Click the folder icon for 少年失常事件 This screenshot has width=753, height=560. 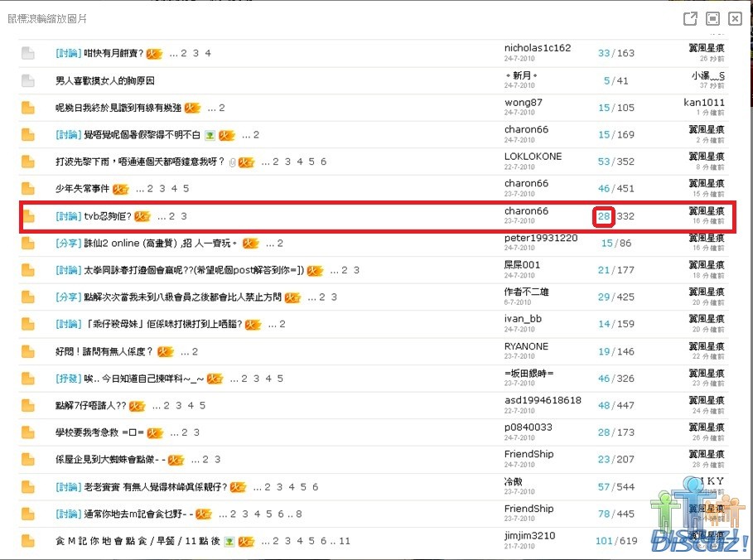(x=28, y=189)
